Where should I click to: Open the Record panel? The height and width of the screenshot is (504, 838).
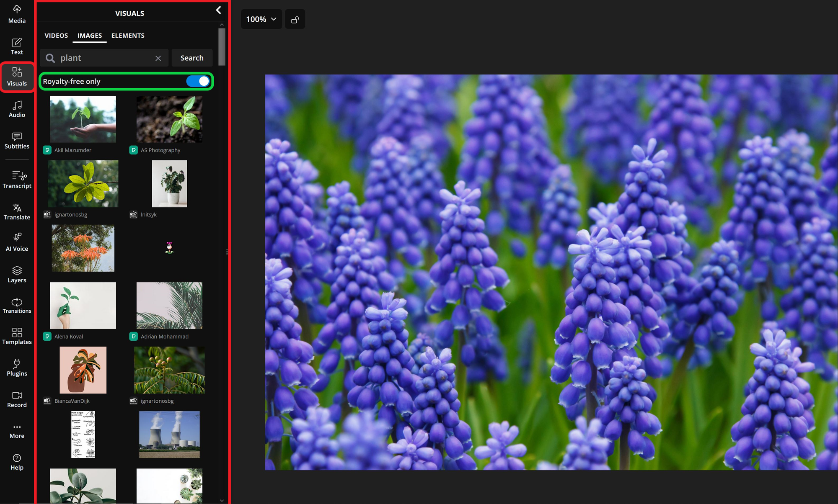coord(17,399)
